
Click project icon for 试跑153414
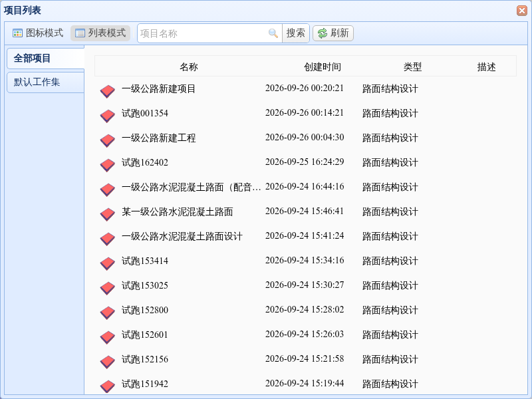click(108, 263)
